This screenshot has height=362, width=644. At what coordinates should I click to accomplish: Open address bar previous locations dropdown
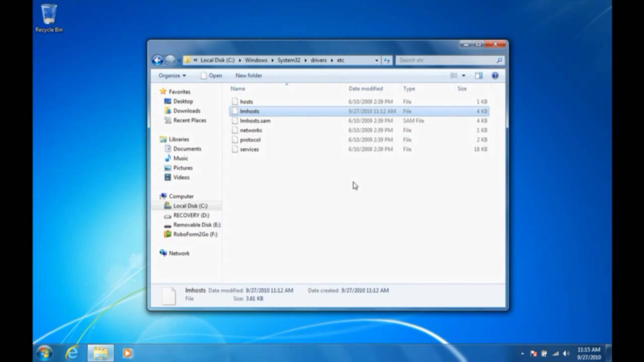point(376,60)
